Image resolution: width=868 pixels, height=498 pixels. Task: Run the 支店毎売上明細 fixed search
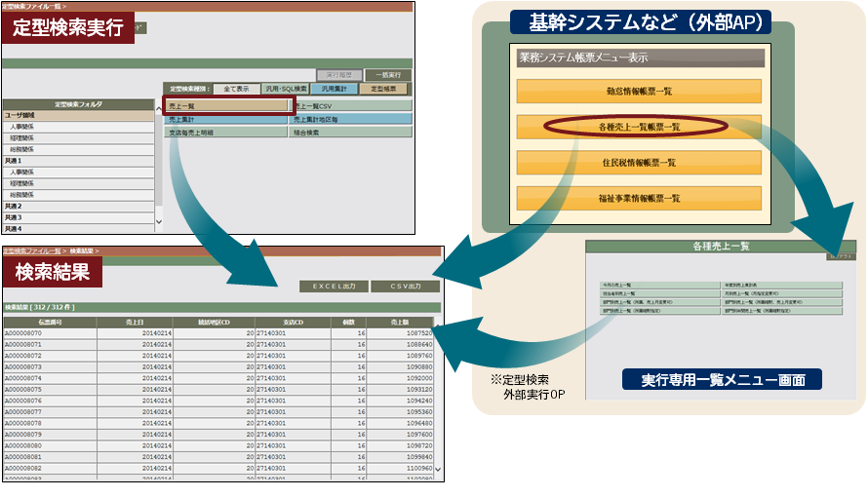[x=226, y=133]
